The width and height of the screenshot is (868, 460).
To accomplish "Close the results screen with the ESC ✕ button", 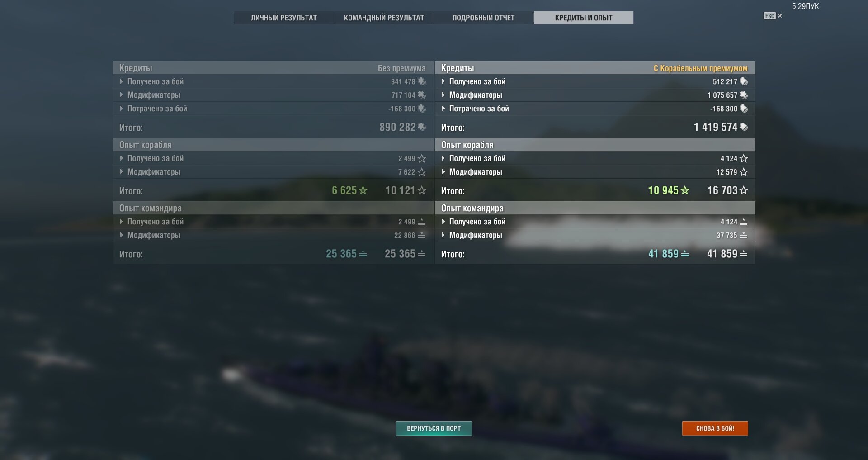I will 773,16.
